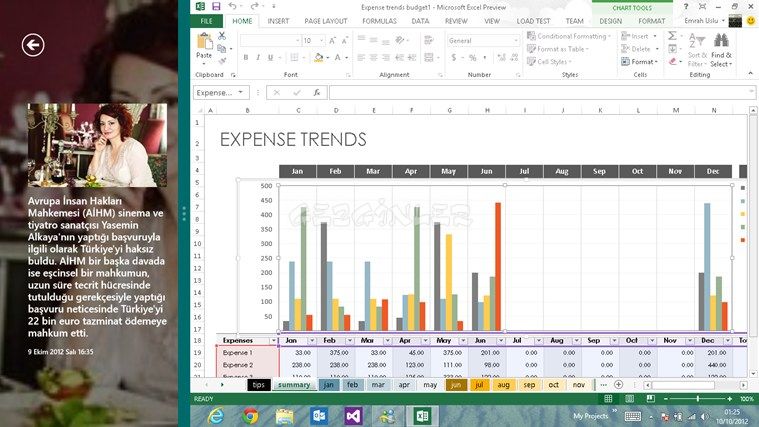Toggle Align Left in Alignment group
Viewport: 759px width, 427px height.
[x=361, y=58]
